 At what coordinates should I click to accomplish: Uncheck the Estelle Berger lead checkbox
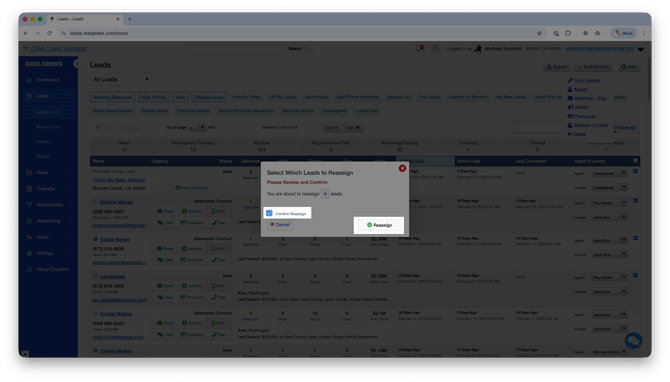pyautogui.click(x=635, y=238)
